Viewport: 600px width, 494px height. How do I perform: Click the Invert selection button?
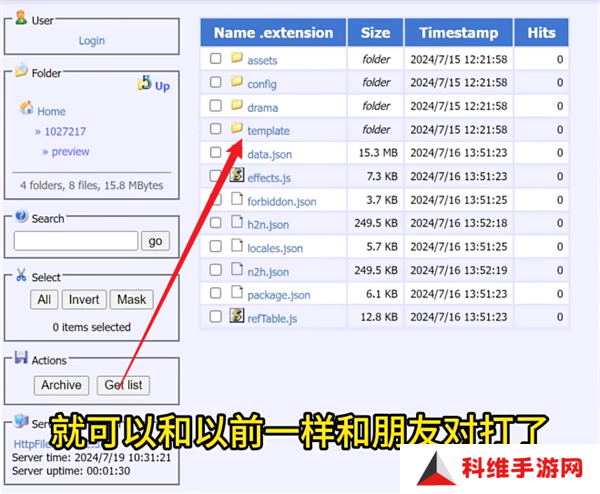coord(84,299)
